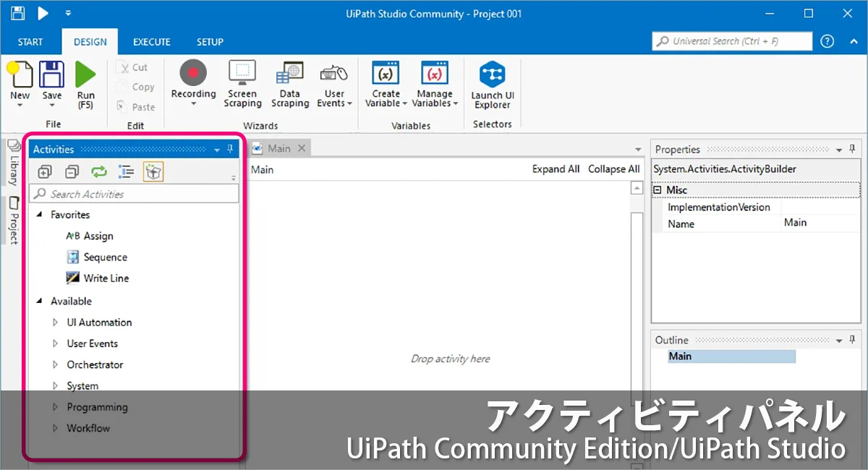The image size is (868, 470).
Task: Switch to the START ribbon tab
Action: pyautogui.click(x=30, y=42)
